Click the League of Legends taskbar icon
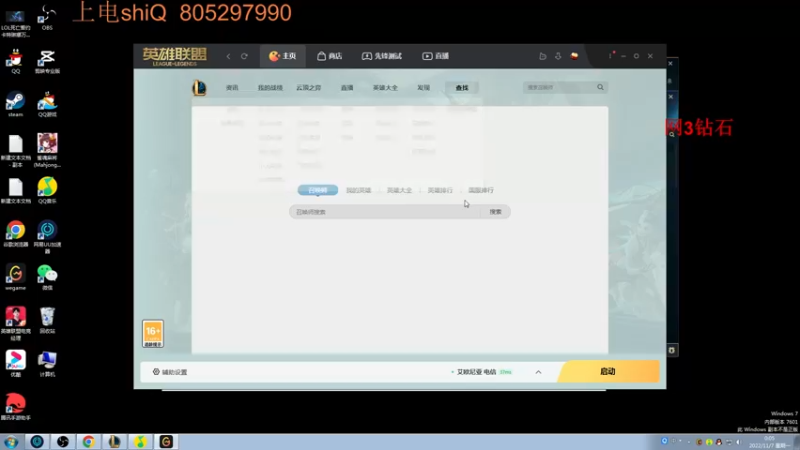This screenshot has width=800, height=450. click(x=114, y=441)
